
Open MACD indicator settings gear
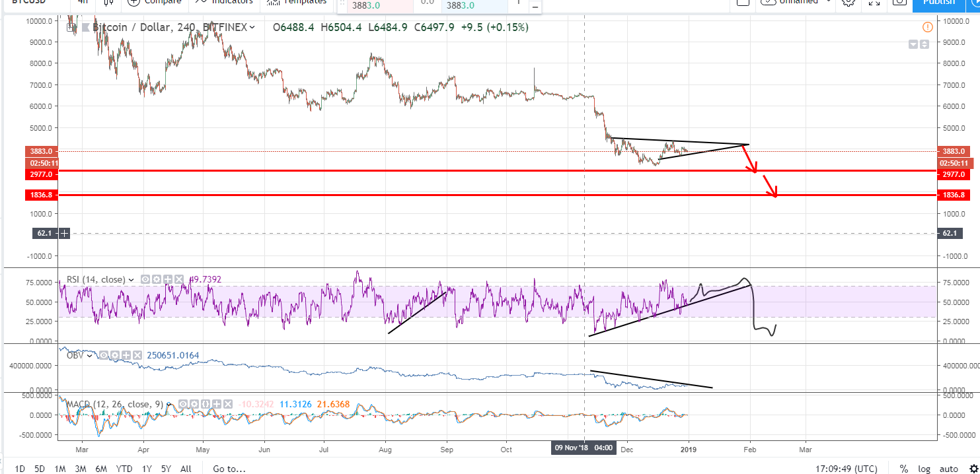[x=194, y=404]
